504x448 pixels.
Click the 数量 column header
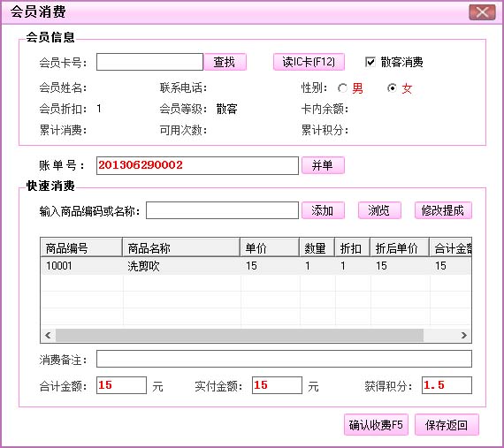click(x=317, y=247)
